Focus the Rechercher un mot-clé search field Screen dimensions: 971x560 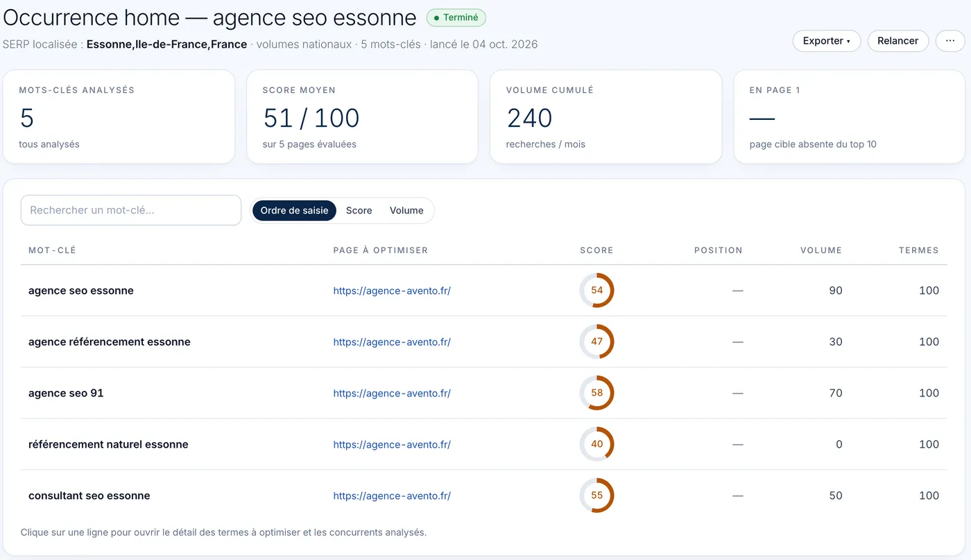131,210
